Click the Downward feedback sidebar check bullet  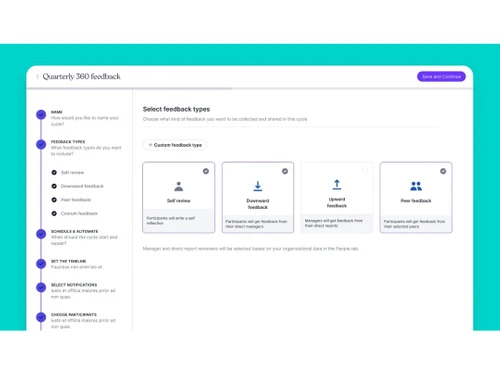54,186
